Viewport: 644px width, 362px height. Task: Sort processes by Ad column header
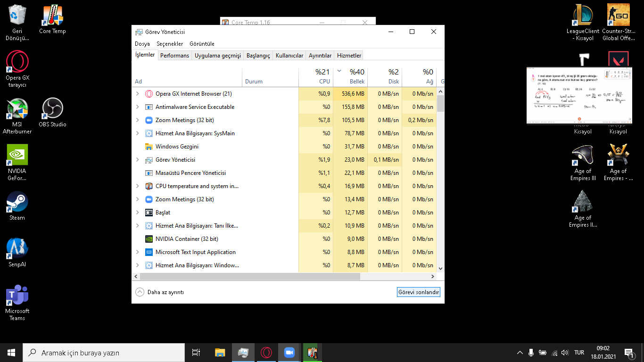pyautogui.click(x=188, y=77)
